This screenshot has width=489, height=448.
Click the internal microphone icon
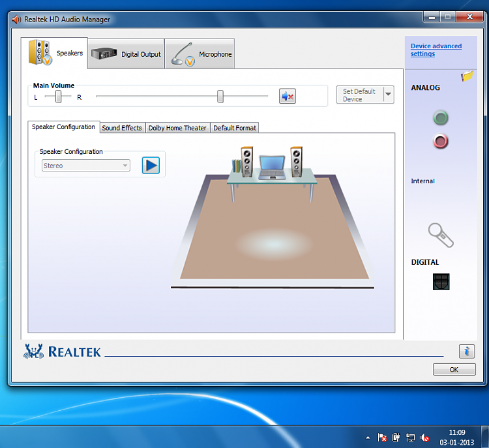[x=441, y=235]
